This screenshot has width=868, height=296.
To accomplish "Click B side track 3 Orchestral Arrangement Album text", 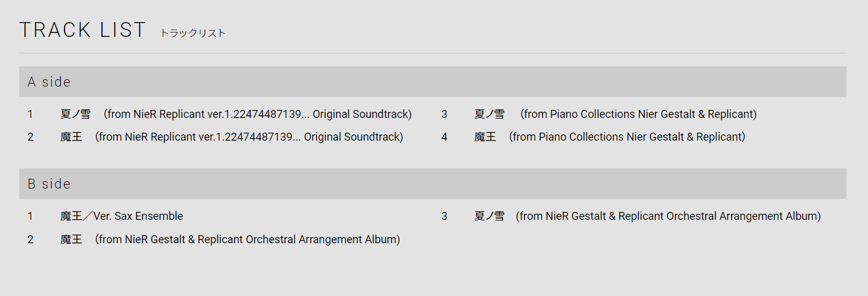I will 668,216.
